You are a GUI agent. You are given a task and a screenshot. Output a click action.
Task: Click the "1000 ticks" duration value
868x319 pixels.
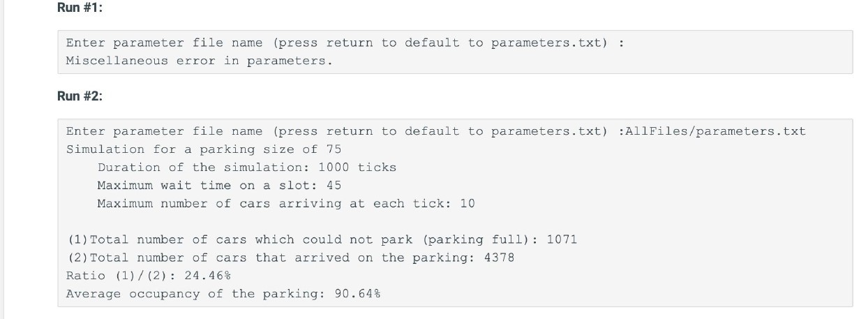357,168
